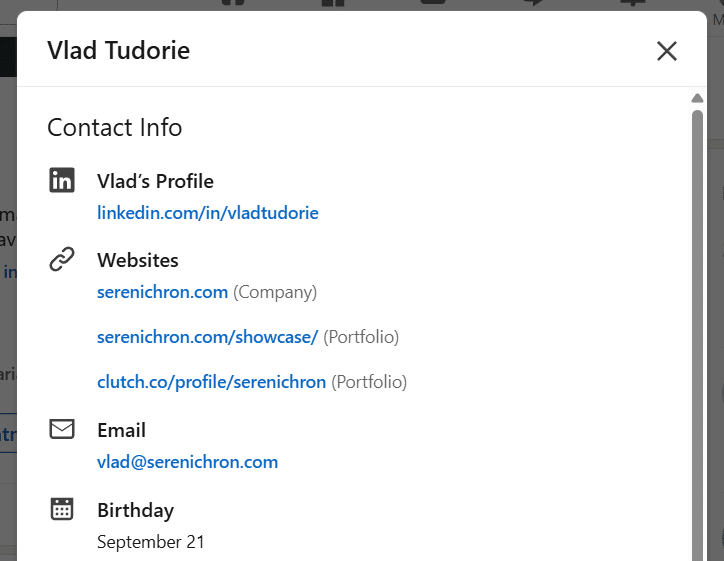Click the Contact Info heading
The width and height of the screenshot is (724, 561).
click(115, 128)
